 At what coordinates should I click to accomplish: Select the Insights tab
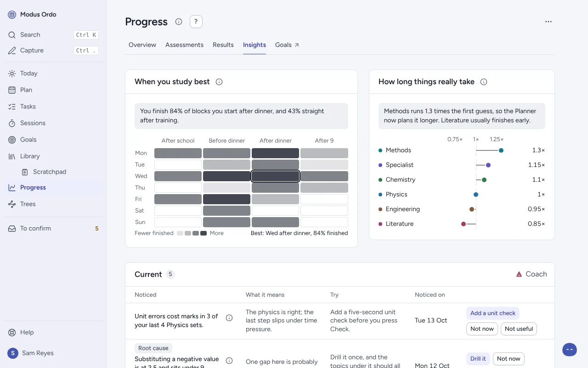coord(254,45)
